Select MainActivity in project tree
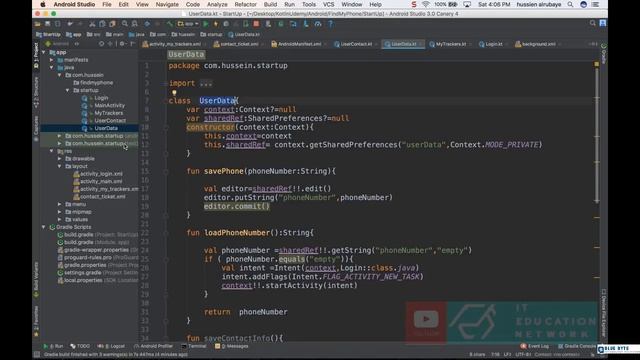This screenshot has width=640, height=360. 109,105
